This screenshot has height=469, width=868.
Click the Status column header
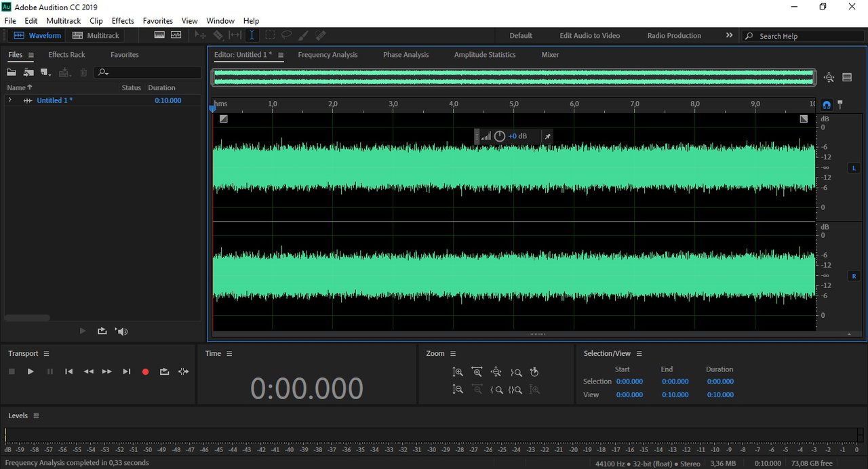click(x=131, y=87)
